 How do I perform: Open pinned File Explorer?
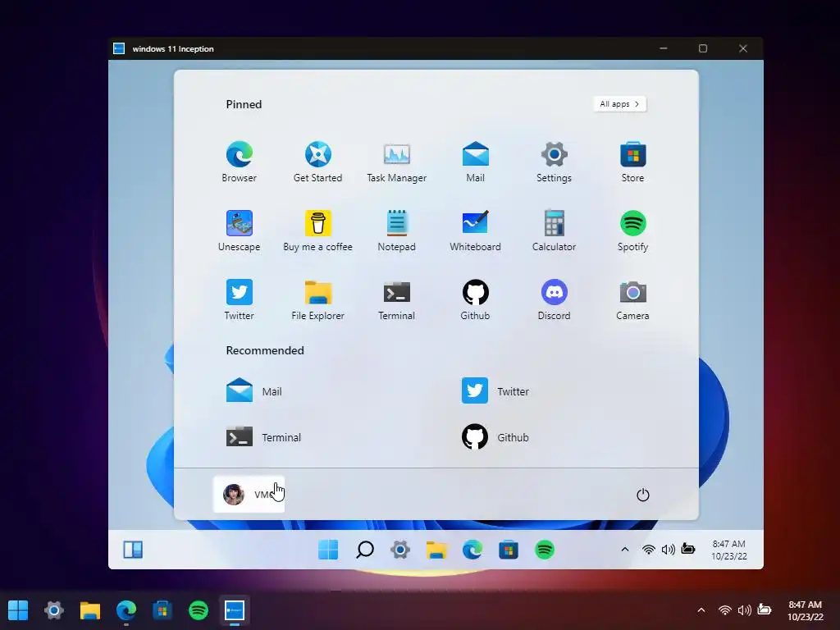(x=317, y=300)
